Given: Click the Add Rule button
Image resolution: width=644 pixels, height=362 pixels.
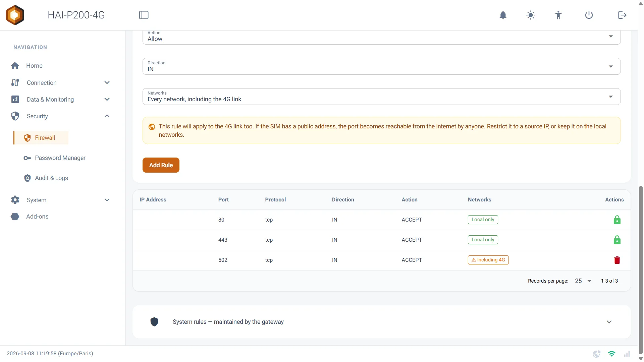Looking at the screenshot, I should click(x=161, y=165).
